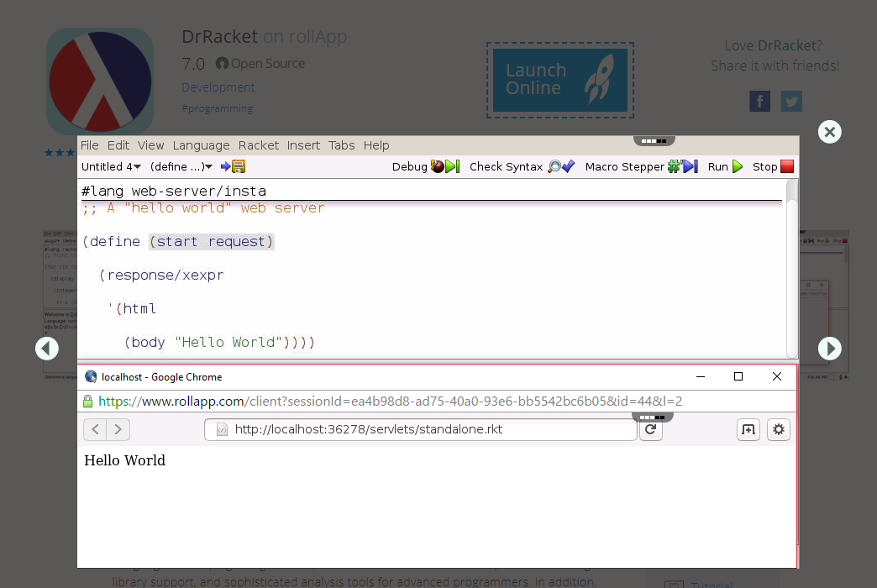Open browser settings gear icon
Screen dimensions: 877x588
[x=779, y=430]
